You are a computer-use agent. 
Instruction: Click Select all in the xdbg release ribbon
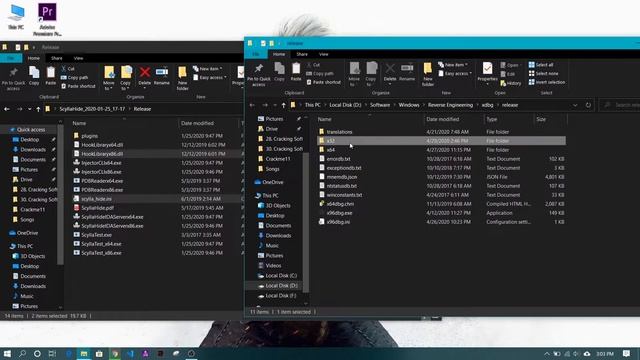(x=541, y=64)
